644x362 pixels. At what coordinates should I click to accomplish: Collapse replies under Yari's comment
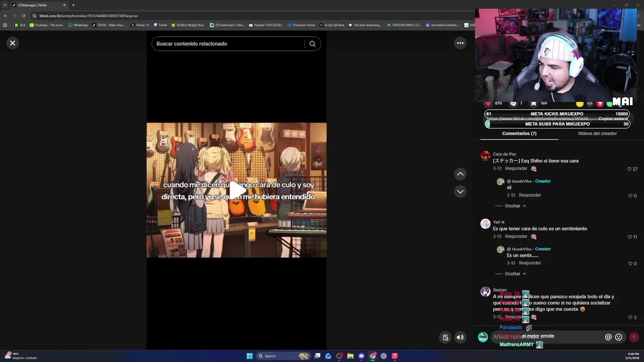coord(515,274)
